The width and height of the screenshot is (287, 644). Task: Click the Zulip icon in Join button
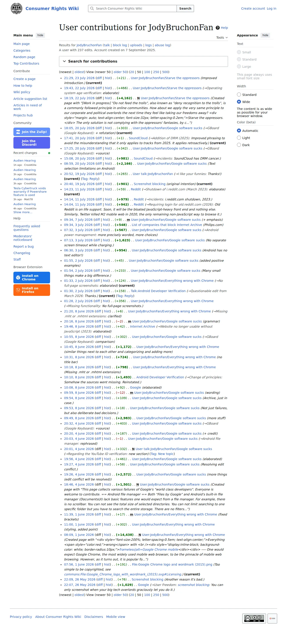18,132
